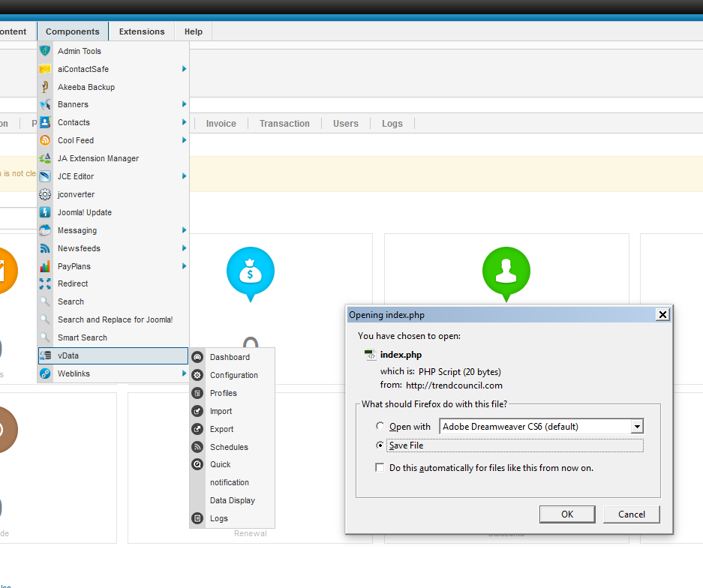This screenshot has height=588, width=703.
Task: Click the JA Extension Manager icon
Action: (x=45, y=158)
